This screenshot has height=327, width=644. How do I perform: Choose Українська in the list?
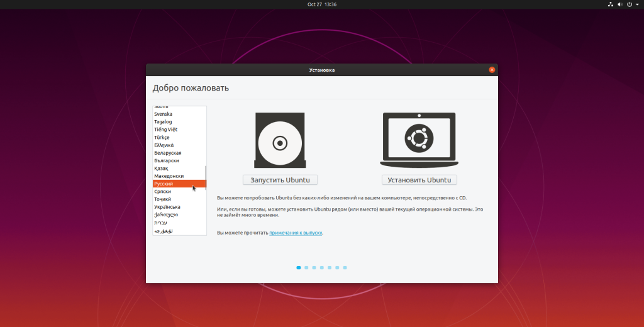179,207
